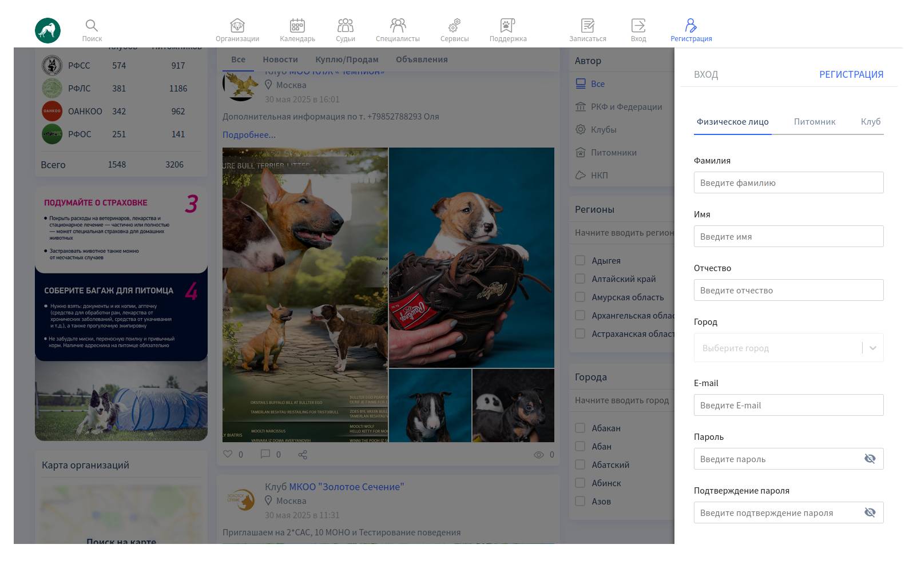Like the bull terrier post with heart icon
The width and height of the screenshot is (913, 588).
[x=228, y=454]
